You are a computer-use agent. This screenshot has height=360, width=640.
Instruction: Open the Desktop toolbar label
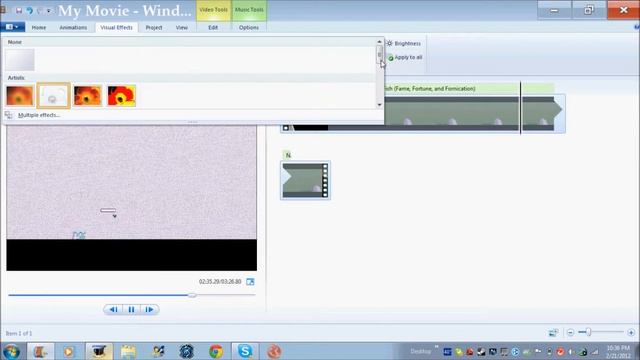point(420,351)
